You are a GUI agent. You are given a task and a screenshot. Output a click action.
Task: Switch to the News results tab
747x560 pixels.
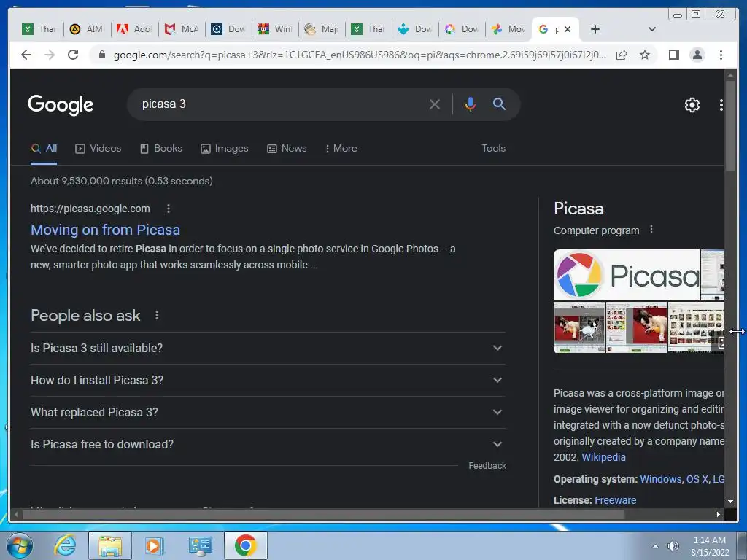[x=287, y=149]
